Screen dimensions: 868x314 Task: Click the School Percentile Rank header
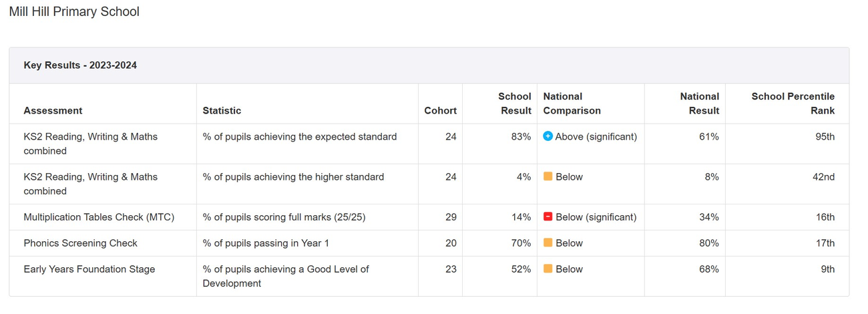793,104
